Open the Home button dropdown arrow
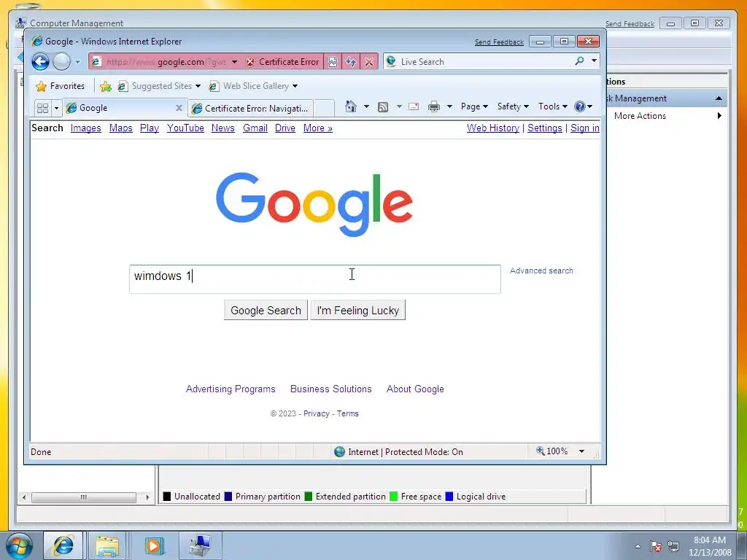Viewport: 747px width, 560px height. (366, 106)
